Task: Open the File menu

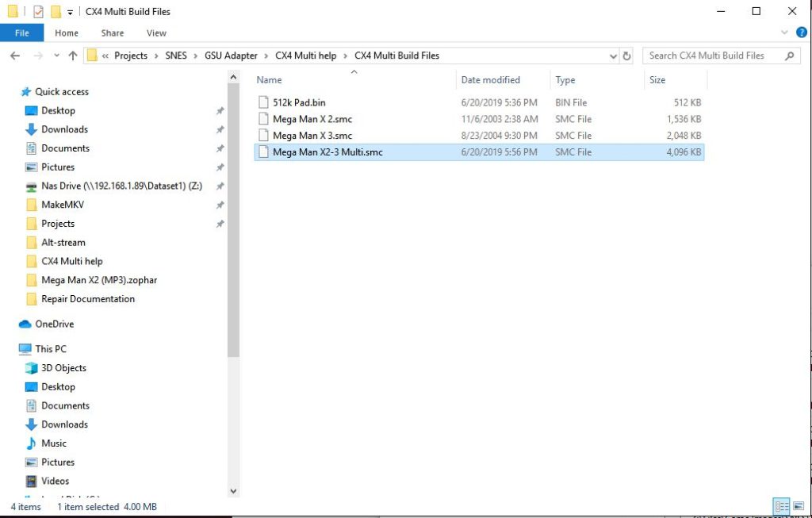Action: 22,33
